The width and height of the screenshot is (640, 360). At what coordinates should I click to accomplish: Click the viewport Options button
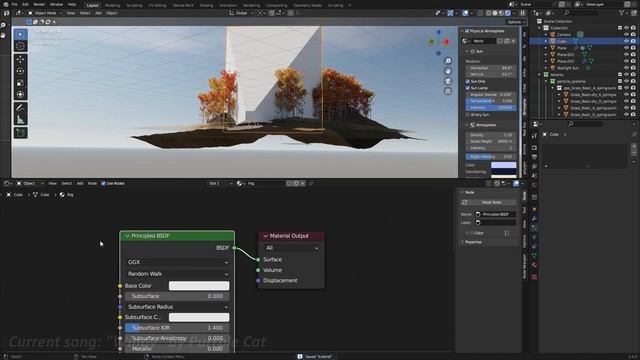click(516, 22)
